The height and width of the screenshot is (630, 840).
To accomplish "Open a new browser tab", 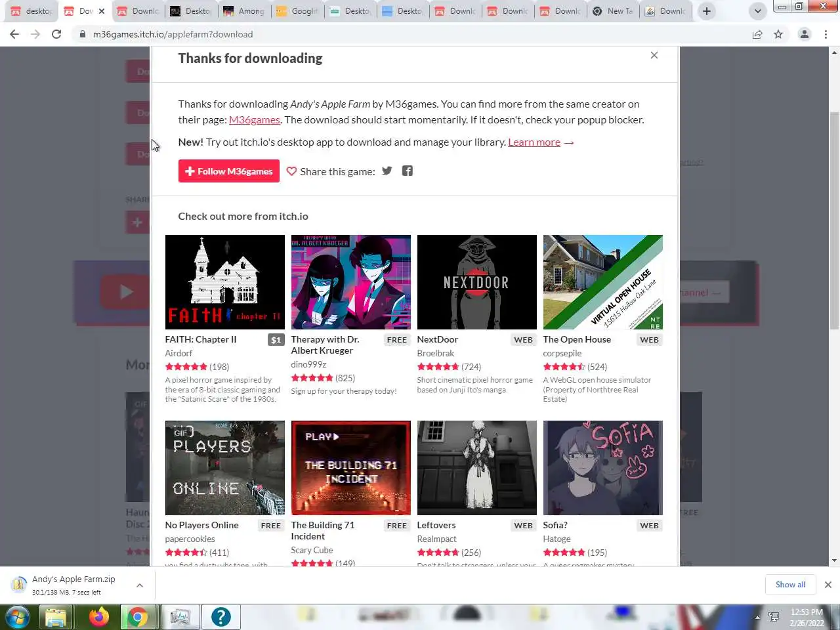I will coord(707,11).
